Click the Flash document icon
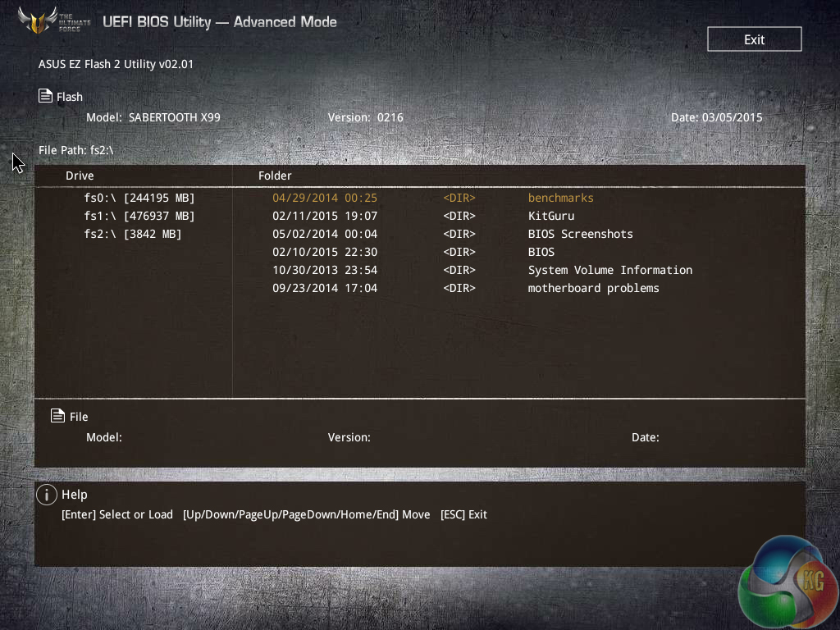This screenshot has height=630, width=840. click(x=46, y=96)
